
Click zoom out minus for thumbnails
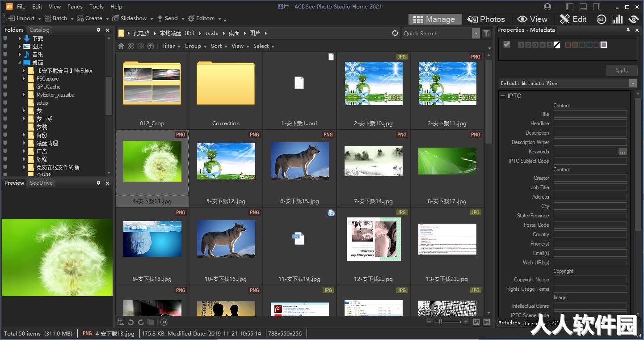coord(429,322)
